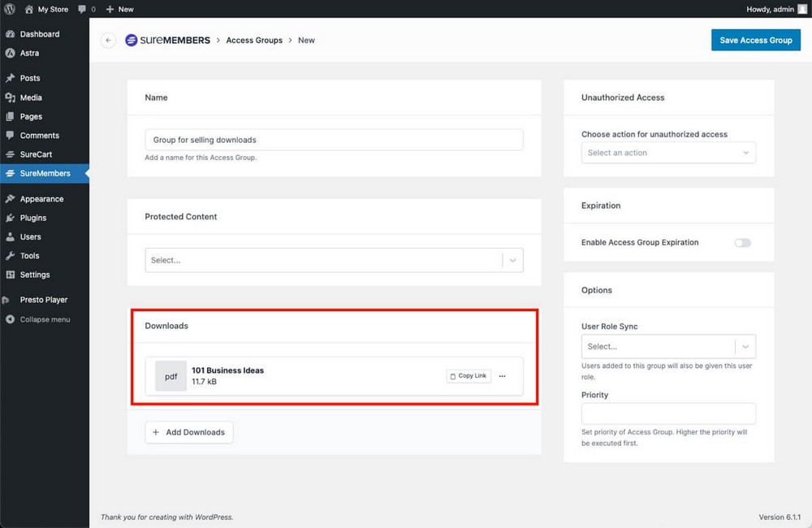Click the Settings sidebar icon
The width and height of the screenshot is (812, 528).
click(x=10, y=275)
